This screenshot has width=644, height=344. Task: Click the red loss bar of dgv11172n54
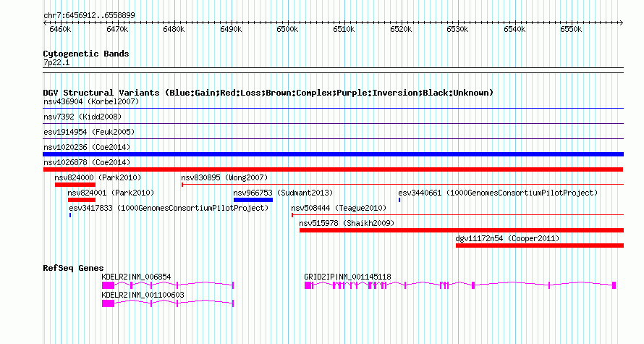tap(540, 246)
